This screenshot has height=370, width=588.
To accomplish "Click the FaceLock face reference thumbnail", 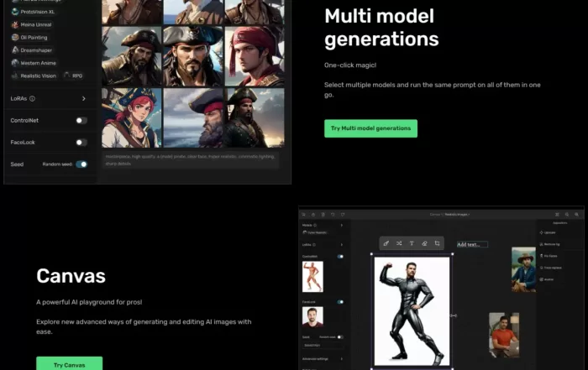I will click(x=312, y=317).
